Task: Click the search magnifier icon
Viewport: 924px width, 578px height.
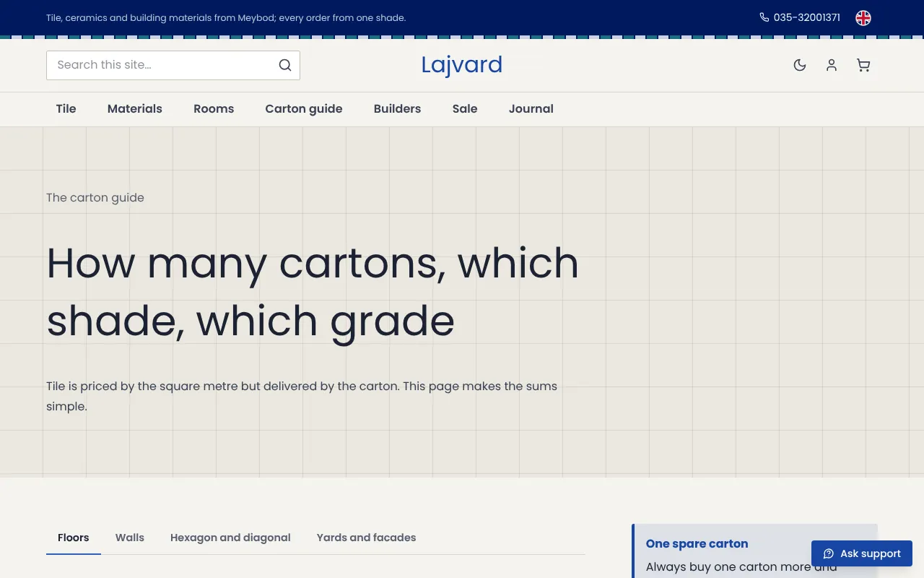Action: pos(285,65)
